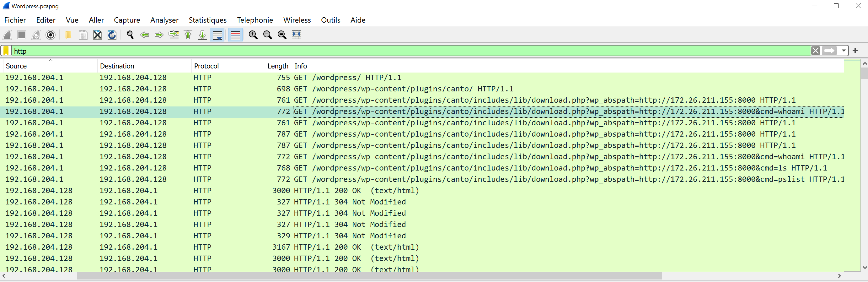
Task: Open display filter bookmarks
Action: tap(6, 51)
